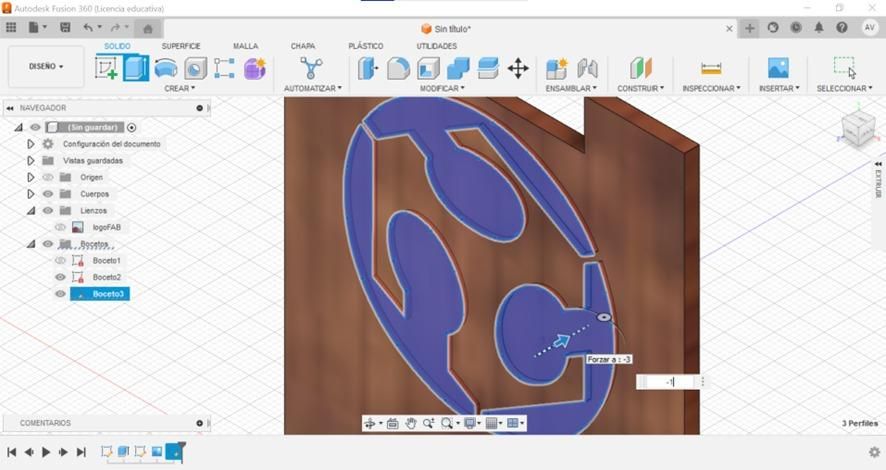The width and height of the screenshot is (886, 470).
Task: Click the extrude distance input field
Action: [x=669, y=382]
